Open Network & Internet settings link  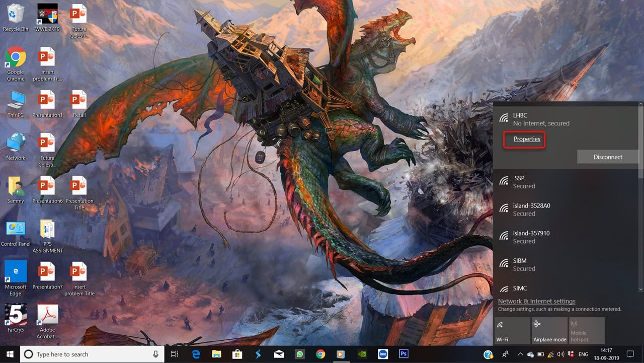(536, 301)
